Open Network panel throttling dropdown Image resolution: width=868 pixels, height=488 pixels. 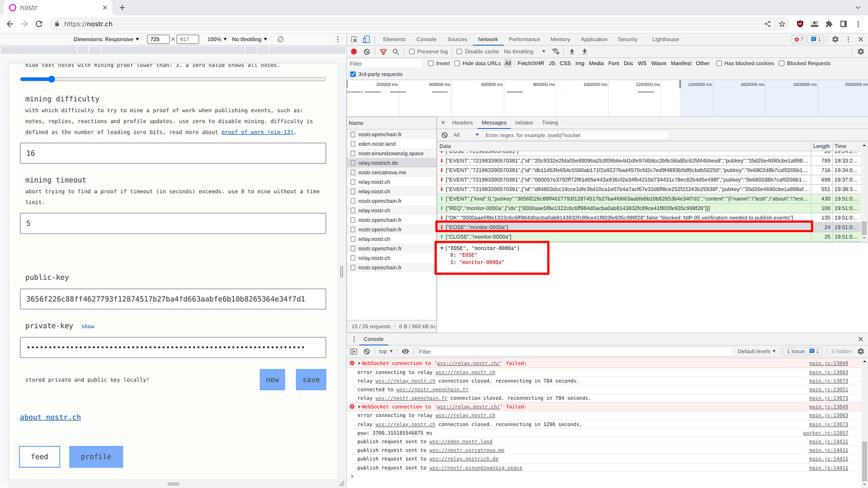(524, 51)
